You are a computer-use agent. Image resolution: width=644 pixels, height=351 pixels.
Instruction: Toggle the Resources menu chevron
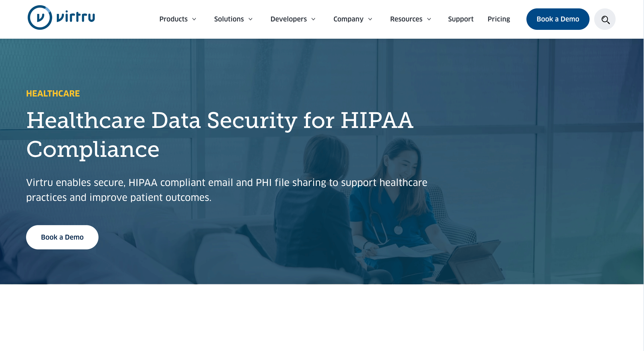click(x=428, y=19)
